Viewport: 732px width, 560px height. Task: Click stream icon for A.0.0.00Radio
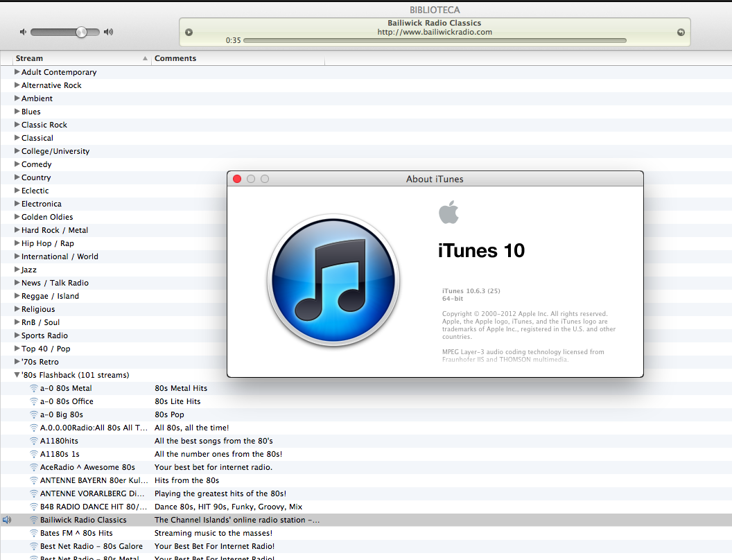click(x=33, y=428)
